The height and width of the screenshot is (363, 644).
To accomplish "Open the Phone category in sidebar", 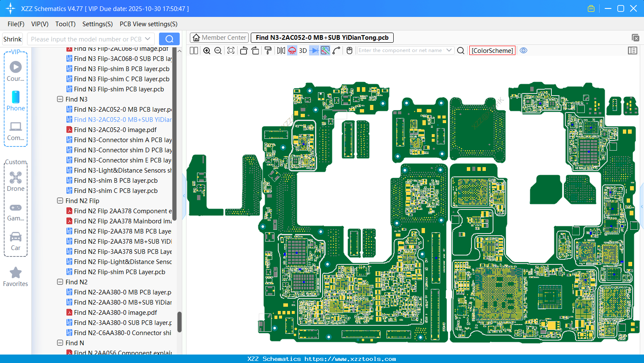I will point(16,101).
